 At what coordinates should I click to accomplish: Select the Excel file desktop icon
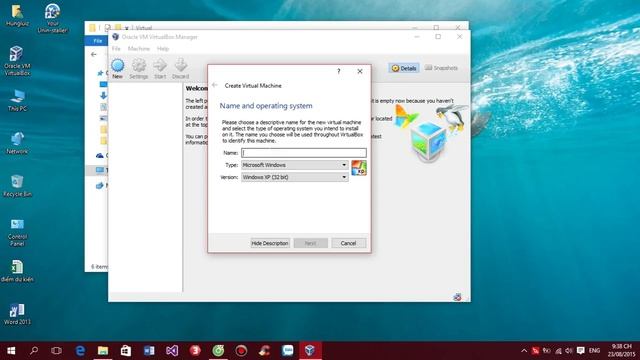pyautogui.click(x=17, y=271)
